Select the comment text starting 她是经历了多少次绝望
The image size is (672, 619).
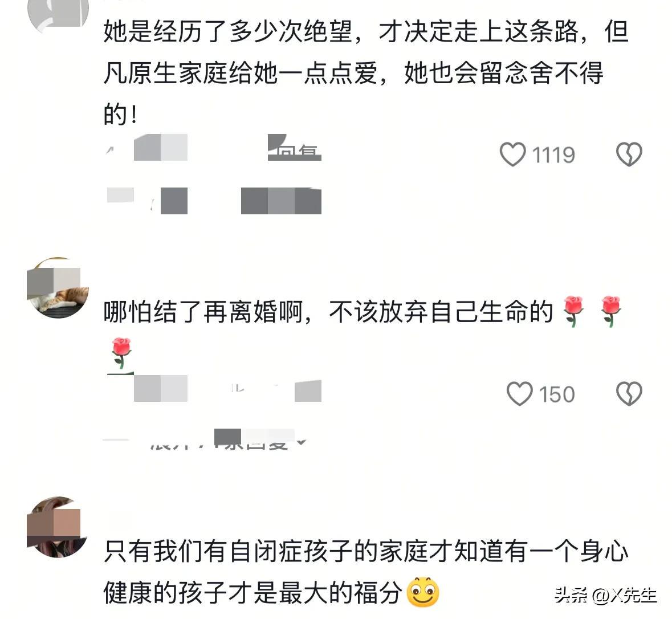pyautogui.click(x=365, y=72)
